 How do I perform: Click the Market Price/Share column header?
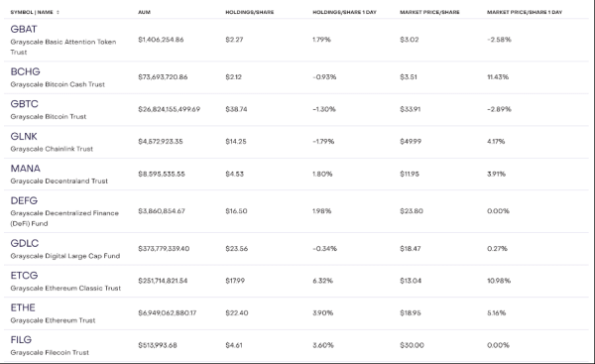[429, 12]
